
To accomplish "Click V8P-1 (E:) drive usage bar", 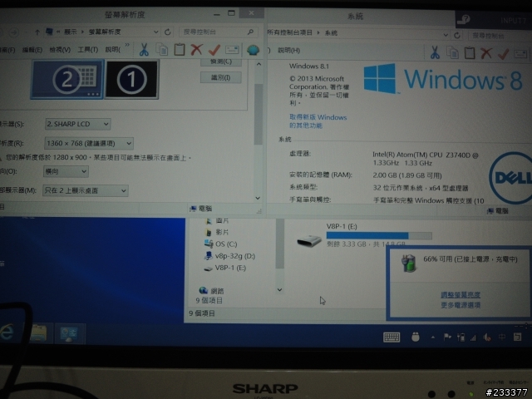I will pos(379,236).
